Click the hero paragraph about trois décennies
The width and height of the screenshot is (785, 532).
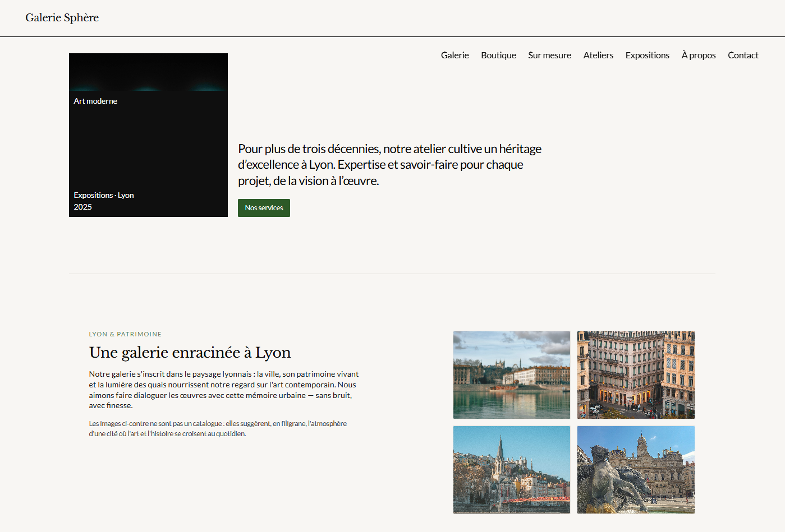pyautogui.click(x=389, y=165)
